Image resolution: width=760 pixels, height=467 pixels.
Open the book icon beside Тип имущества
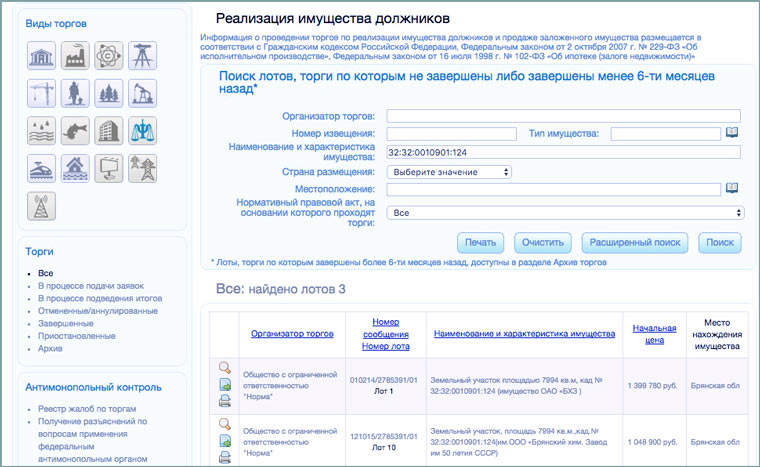click(x=731, y=133)
